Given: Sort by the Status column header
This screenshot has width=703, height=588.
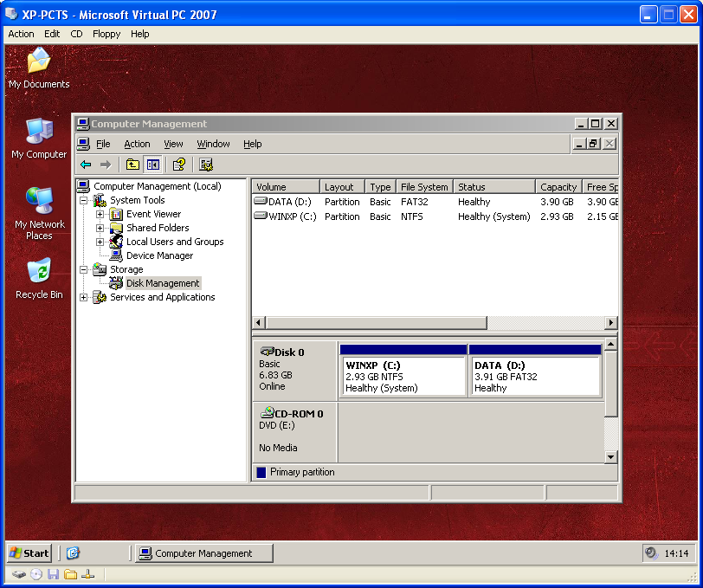Looking at the screenshot, I should (x=494, y=186).
